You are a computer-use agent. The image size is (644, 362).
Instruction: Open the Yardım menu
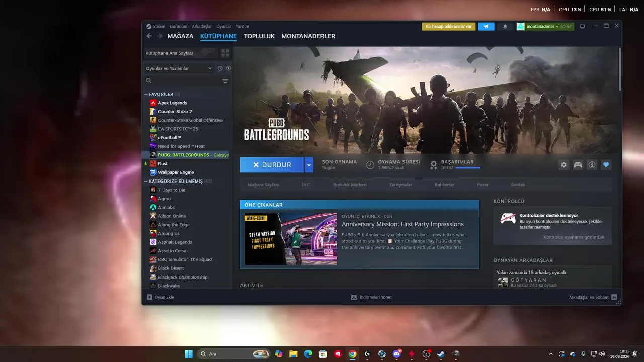[x=243, y=26]
